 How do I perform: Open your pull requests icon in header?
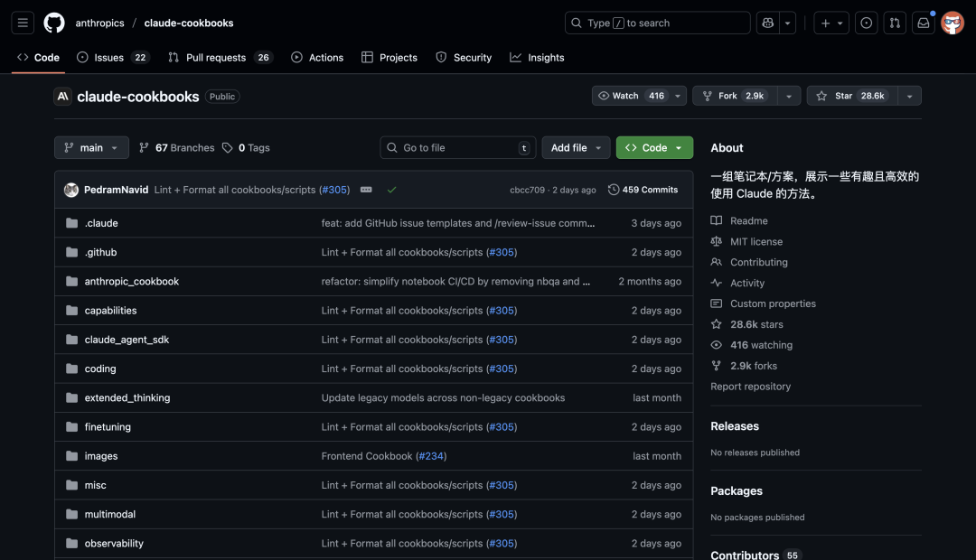pos(895,23)
